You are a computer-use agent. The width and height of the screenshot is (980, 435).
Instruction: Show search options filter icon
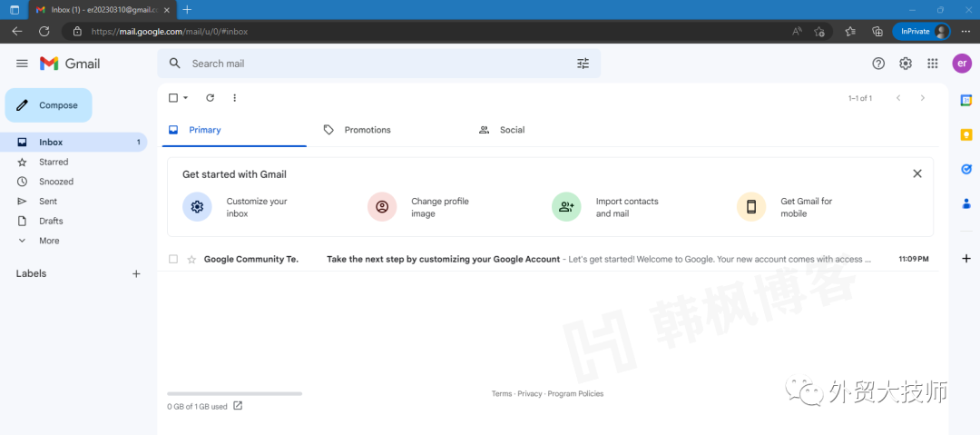[583, 64]
